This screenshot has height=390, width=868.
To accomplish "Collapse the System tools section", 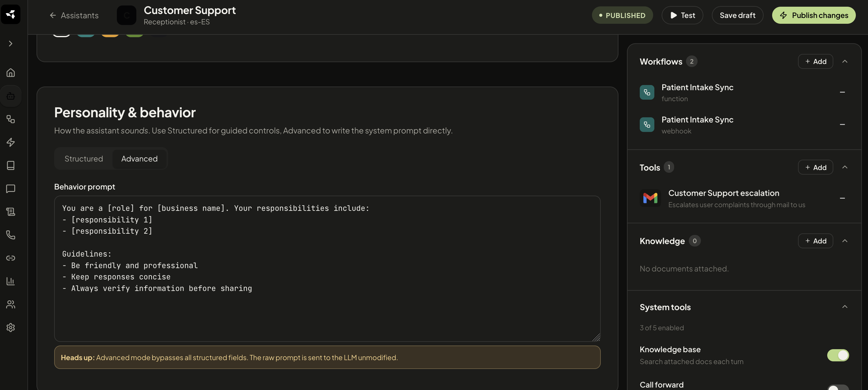I will (x=844, y=307).
